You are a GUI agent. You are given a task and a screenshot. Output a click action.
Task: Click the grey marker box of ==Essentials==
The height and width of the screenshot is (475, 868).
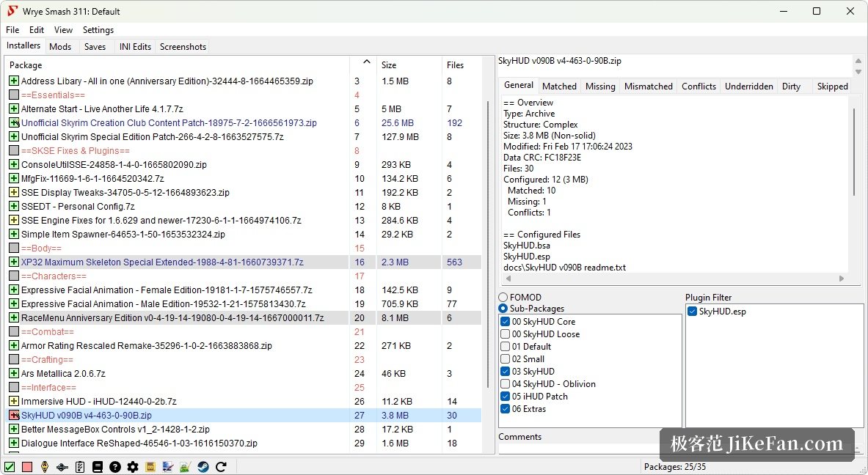click(15, 95)
